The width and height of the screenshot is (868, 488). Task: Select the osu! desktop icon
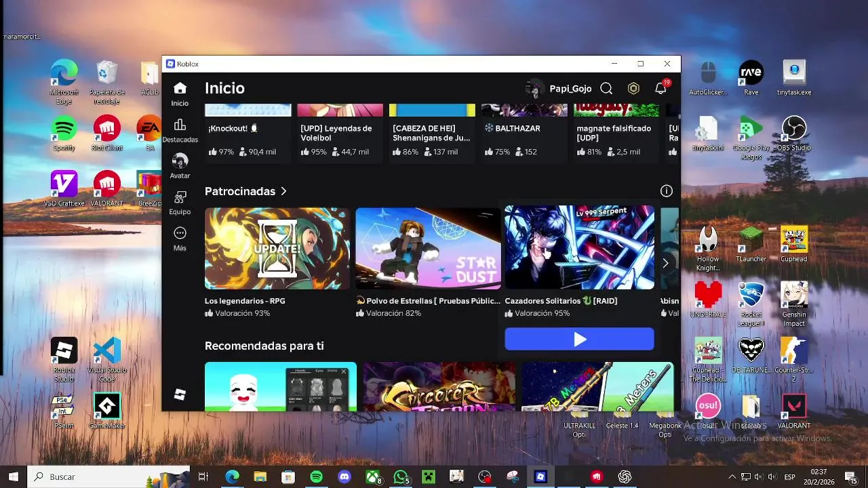tap(708, 411)
